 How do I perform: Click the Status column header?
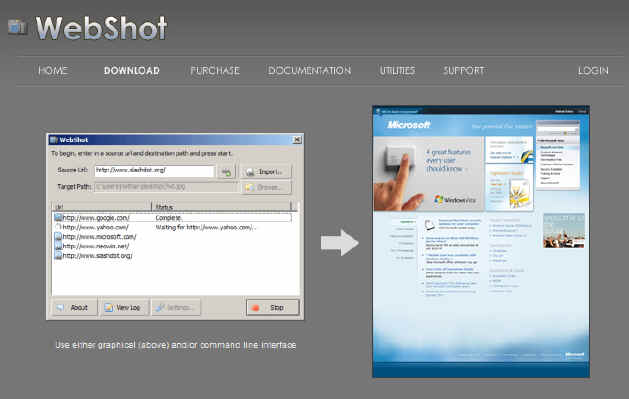221,207
